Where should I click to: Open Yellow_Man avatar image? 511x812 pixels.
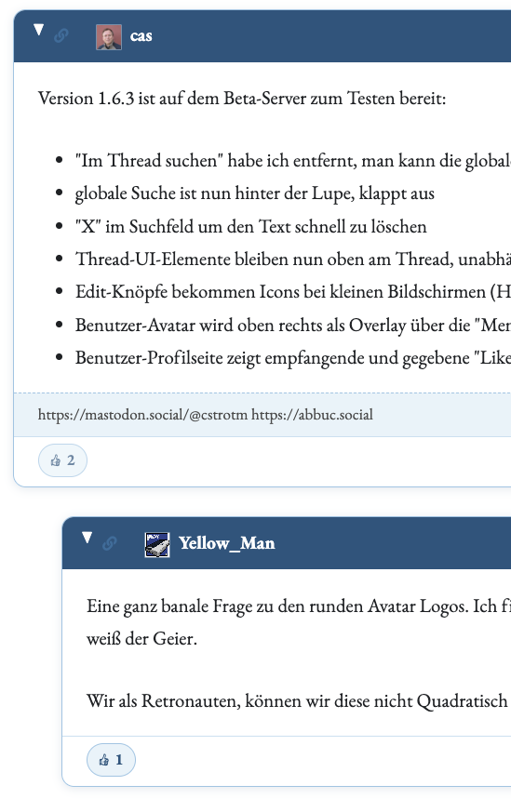157,545
